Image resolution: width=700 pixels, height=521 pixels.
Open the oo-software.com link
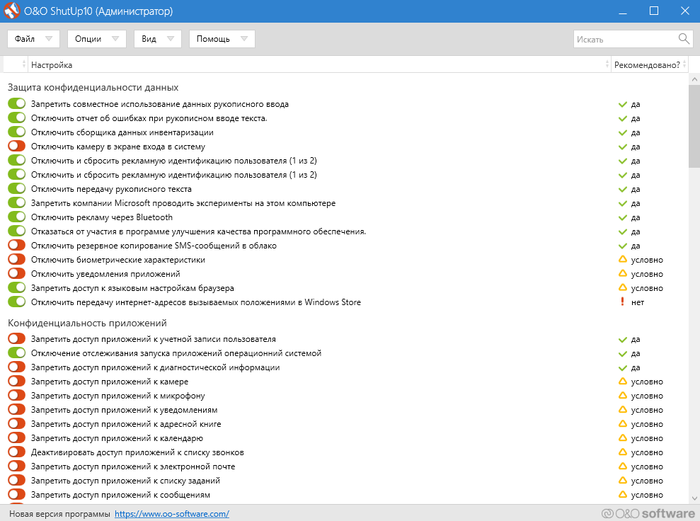pos(172,514)
